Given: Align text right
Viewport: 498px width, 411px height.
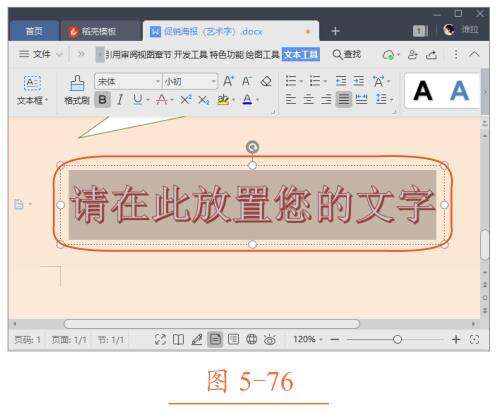Looking at the screenshot, I should click(326, 99).
